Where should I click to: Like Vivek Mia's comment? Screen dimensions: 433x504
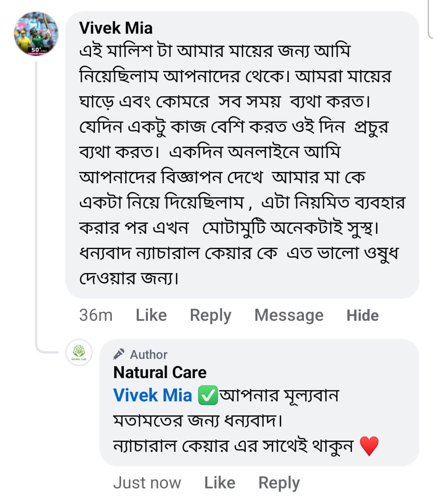(x=151, y=315)
